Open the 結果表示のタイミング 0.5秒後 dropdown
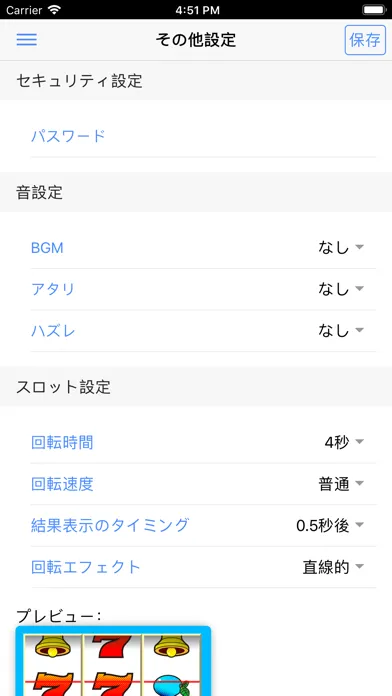This screenshot has width=392, height=696. 203,526
